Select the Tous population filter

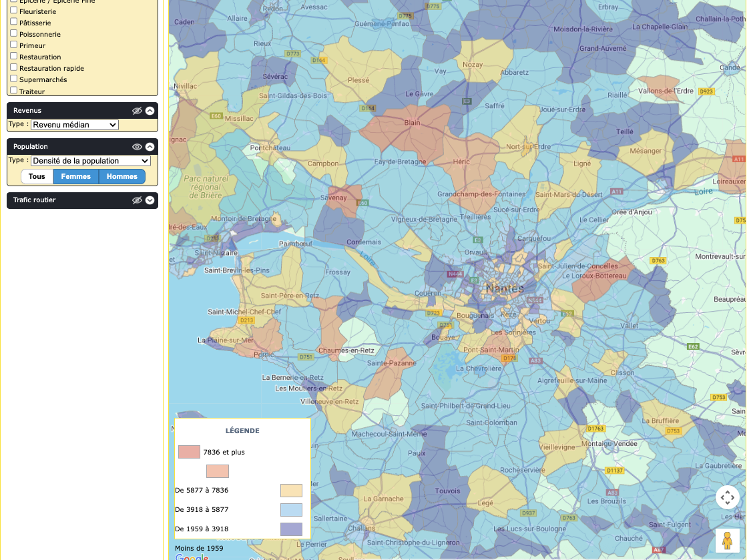[37, 177]
